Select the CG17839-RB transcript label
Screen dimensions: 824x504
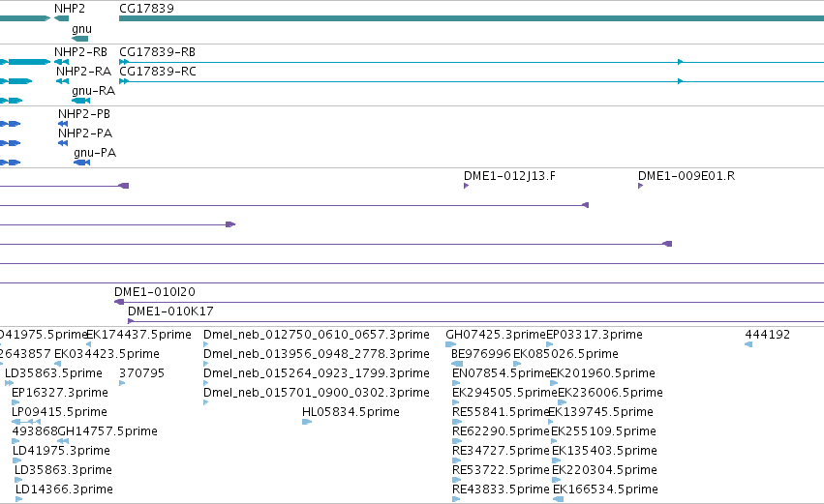click(x=157, y=52)
